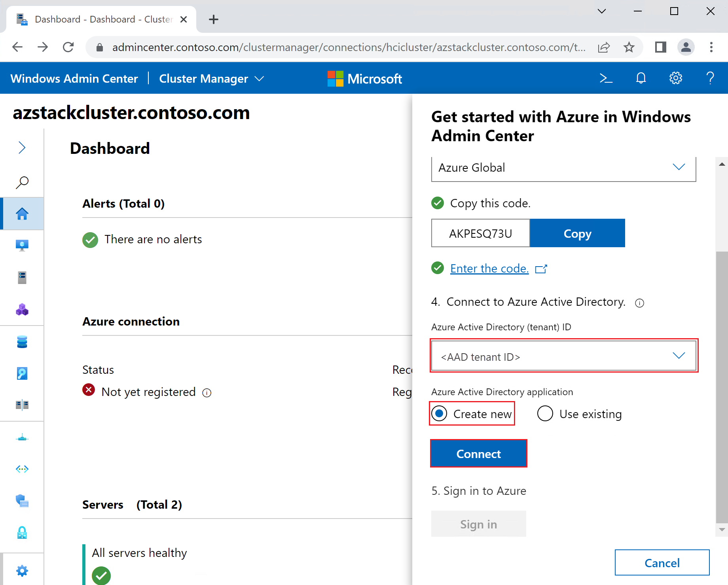The image size is (728, 585).
Task: Cancel the Azure registration pane
Action: [x=662, y=562]
